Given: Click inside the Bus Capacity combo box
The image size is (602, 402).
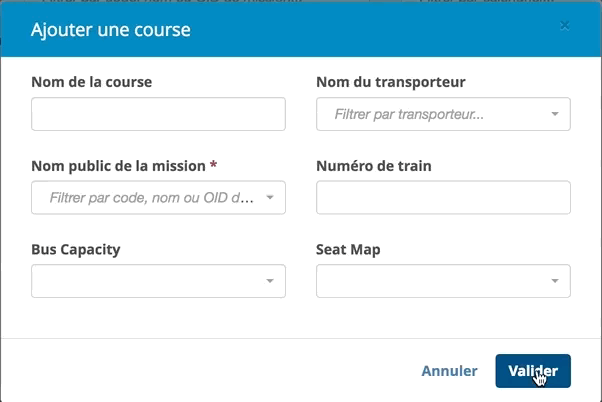Looking at the screenshot, I should pyautogui.click(x=145, y=281).
